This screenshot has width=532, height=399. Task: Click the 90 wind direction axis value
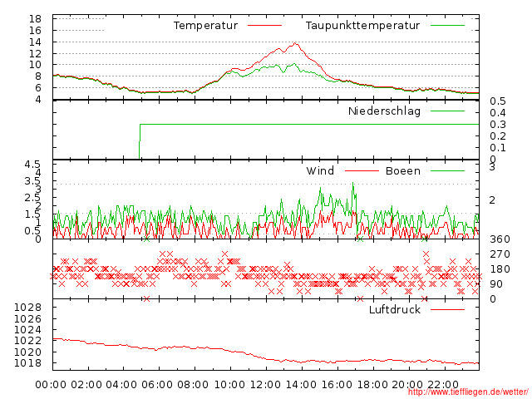(x=496, y=284)
